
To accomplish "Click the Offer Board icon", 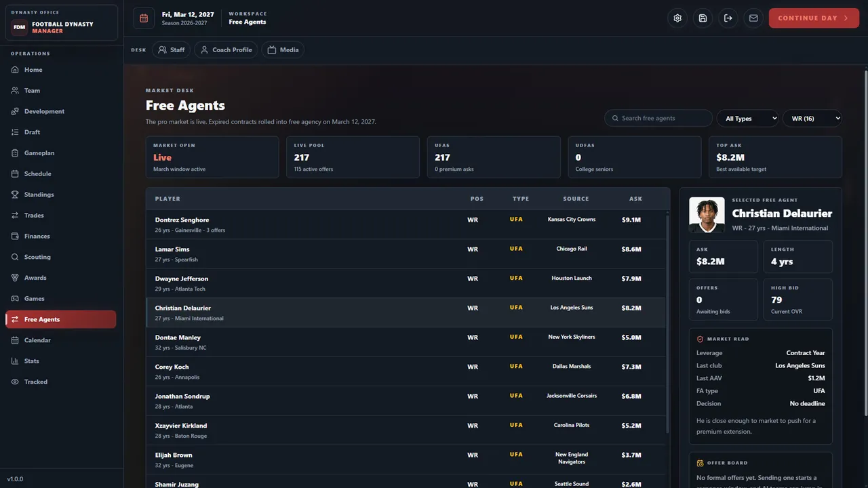I will click(701, 463).
